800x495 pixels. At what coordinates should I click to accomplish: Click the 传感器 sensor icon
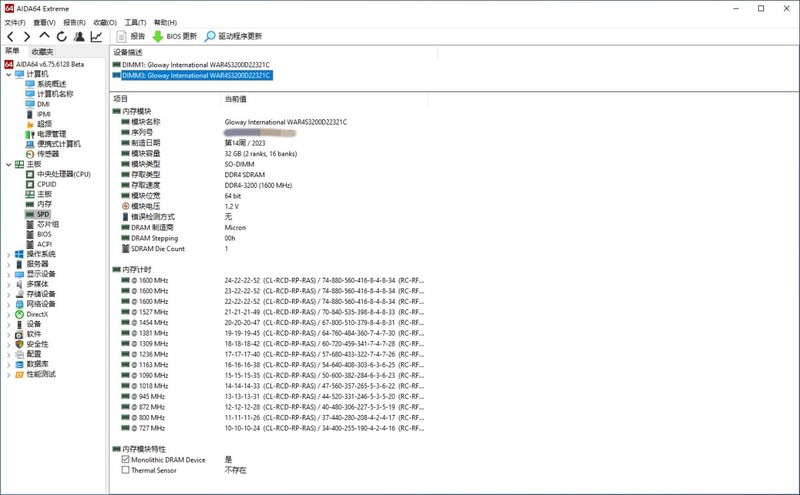pos(30,154)
